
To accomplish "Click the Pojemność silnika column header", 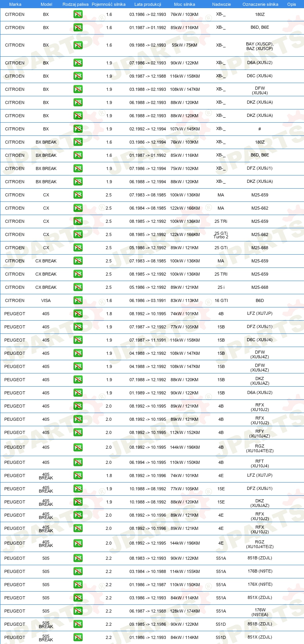I will 108,4.
